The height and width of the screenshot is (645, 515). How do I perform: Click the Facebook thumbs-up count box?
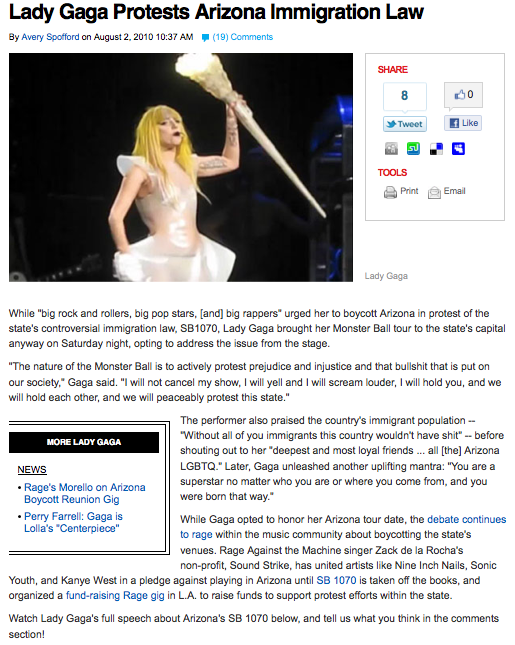463,95
